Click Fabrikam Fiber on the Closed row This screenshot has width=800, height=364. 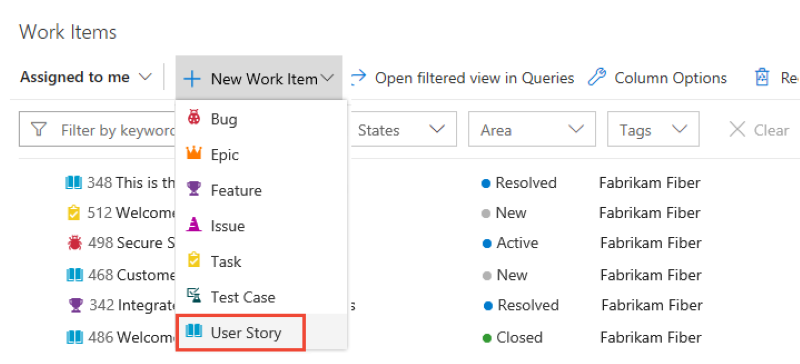[x=651, y=337]
